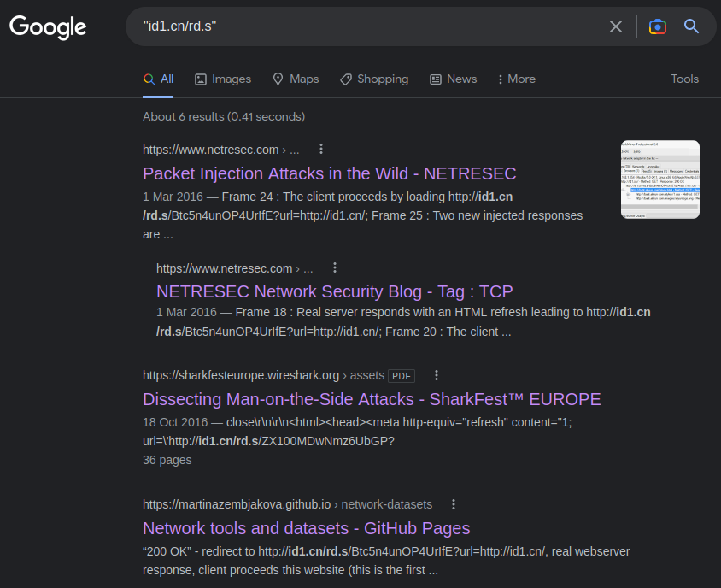
Task: Switch to the News tab
Action: (454, 79)
